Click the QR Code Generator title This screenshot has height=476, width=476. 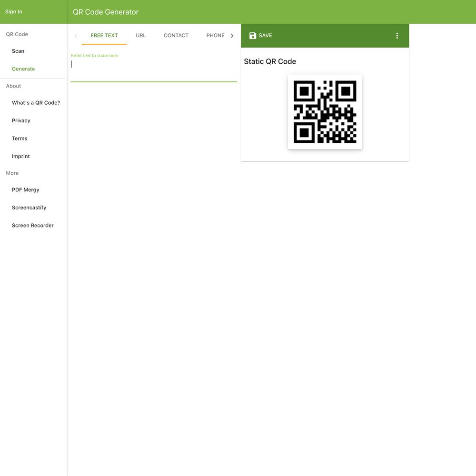point(106,12)
